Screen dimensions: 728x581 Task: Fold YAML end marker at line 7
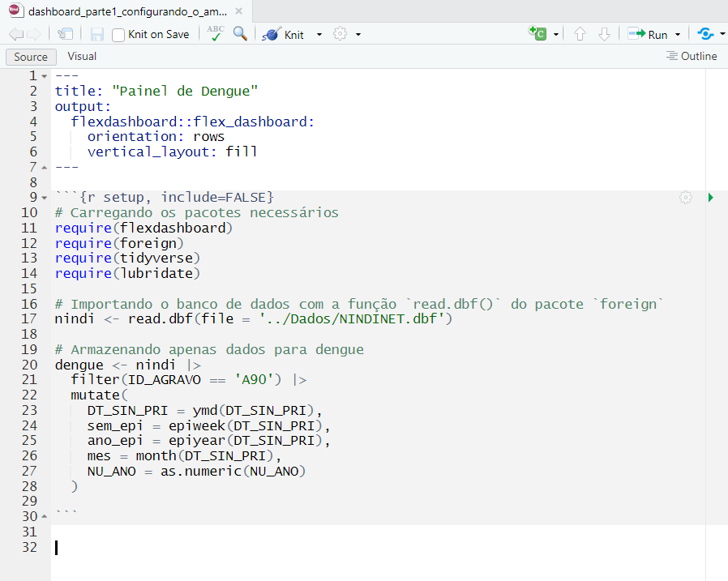[x=44, y=168]
